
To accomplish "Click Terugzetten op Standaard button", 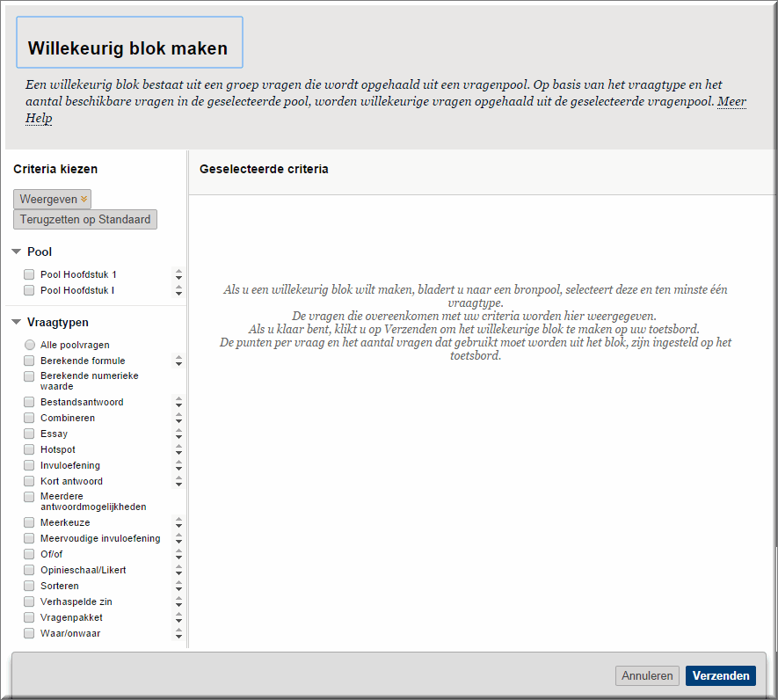I will click(85, 220).
